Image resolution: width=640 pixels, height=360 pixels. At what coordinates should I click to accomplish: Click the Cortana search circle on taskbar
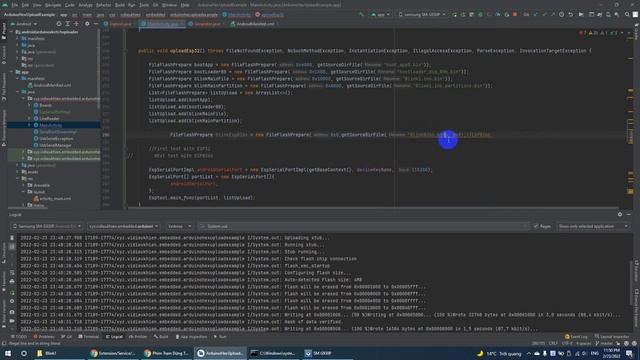point(24,353)
